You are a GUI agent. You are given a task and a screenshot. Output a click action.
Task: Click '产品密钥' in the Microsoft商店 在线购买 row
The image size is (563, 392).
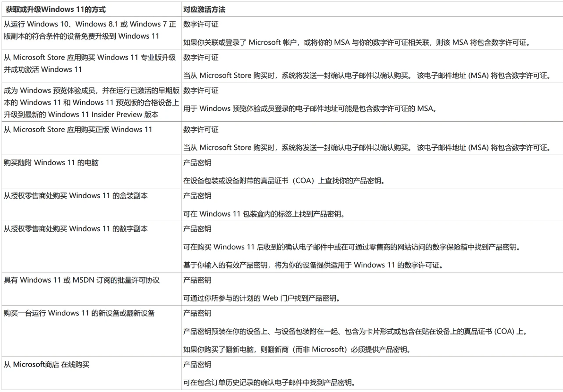tap(197, 364)
